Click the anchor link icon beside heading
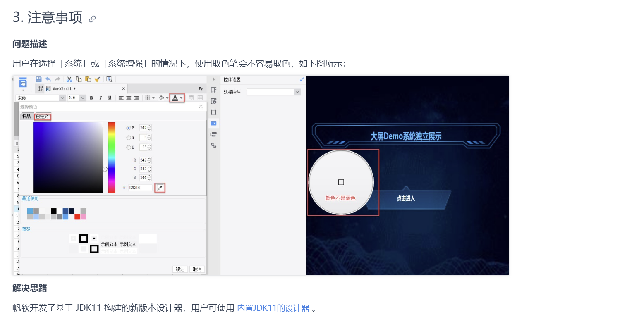The width and height of the screenshot is (644, 336). [92, 19]
